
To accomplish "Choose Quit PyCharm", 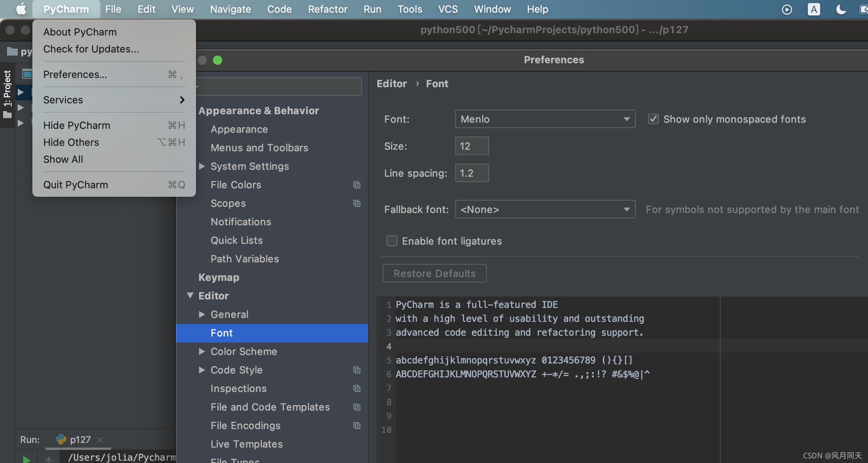I will 114,185.
